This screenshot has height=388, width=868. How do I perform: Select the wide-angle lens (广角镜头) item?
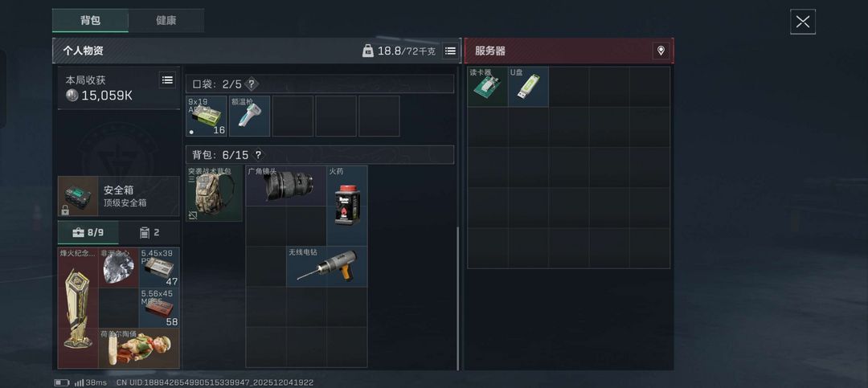point(286,186)
